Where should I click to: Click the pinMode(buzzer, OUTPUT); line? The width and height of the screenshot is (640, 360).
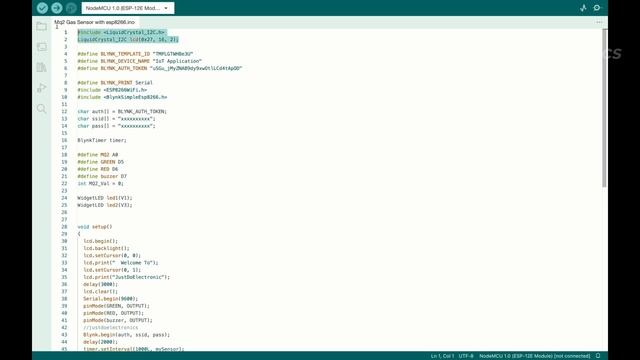(118, 320)
